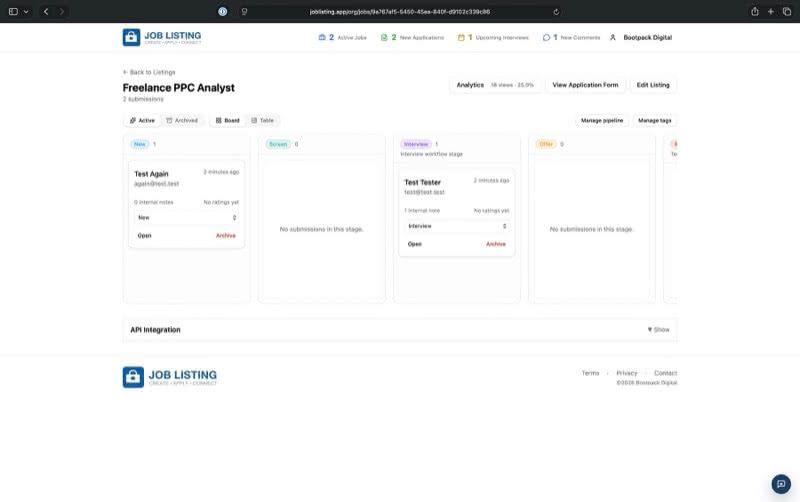Click the user profile icon
This screenshot has height=502, width=800.
pos(613,37)
